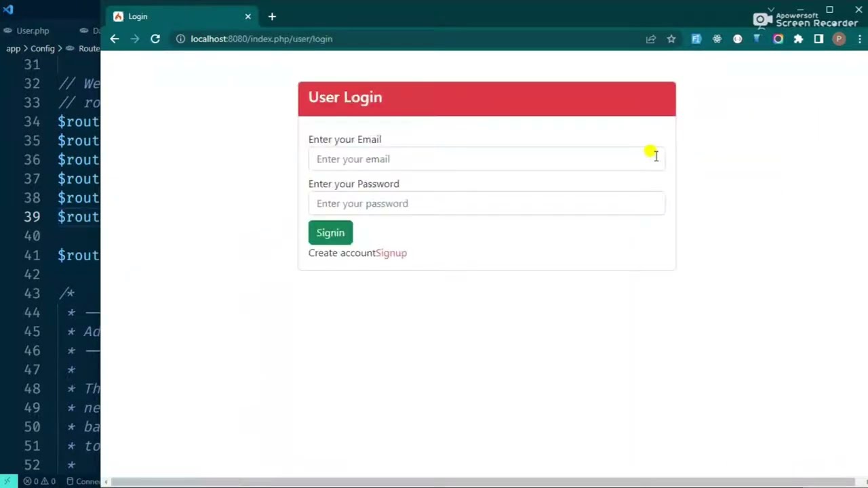The width and height of the screenshot is (868, 488).
Task: Reload the Login page
Action: click(155, 39)
